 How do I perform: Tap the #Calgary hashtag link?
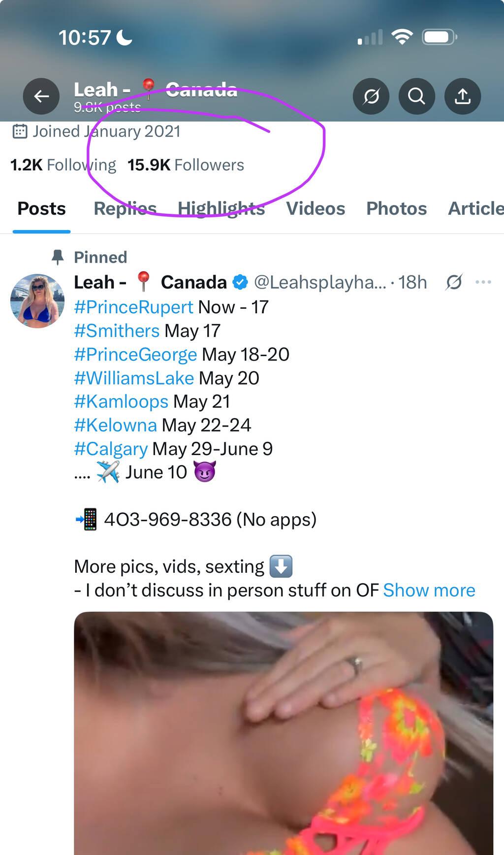(111, 449)
